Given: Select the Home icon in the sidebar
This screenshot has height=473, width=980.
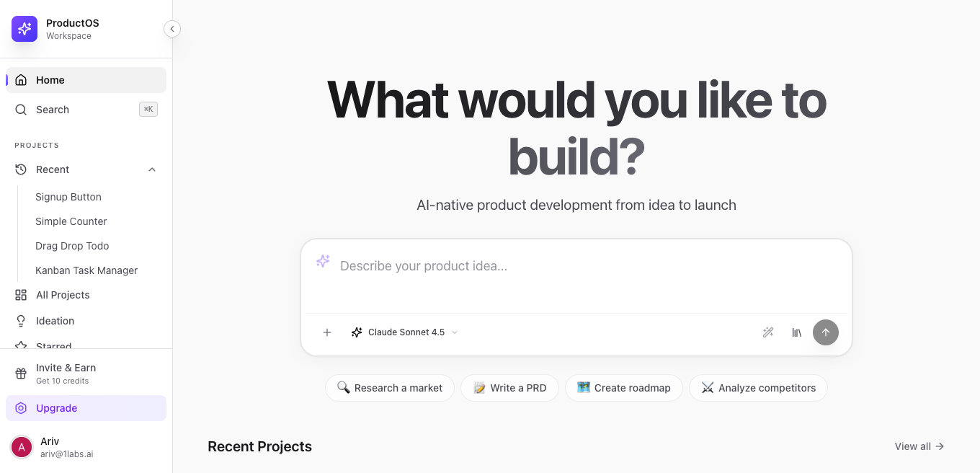Looking at the screenshot, I should coord(20,80).
